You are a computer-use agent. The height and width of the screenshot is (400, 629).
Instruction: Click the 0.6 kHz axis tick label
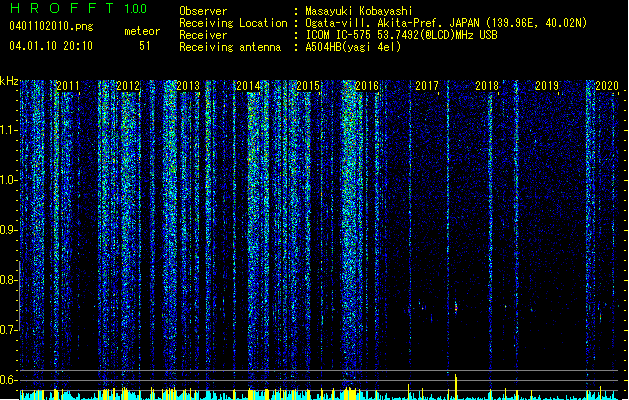8,380
